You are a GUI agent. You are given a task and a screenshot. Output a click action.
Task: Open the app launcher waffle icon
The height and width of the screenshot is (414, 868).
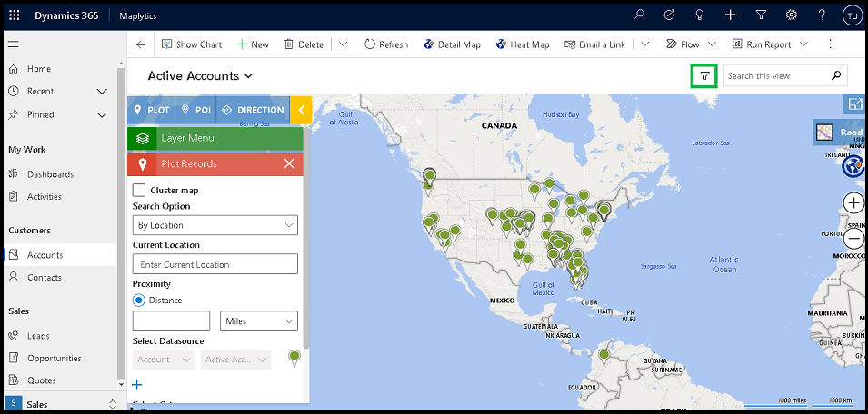click(x=15, y=15)
